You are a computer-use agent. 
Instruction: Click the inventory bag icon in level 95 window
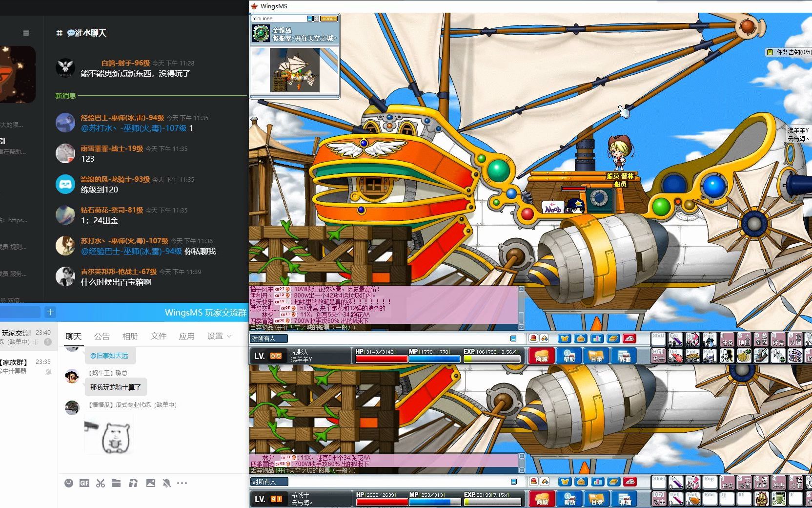click(581, 339)
